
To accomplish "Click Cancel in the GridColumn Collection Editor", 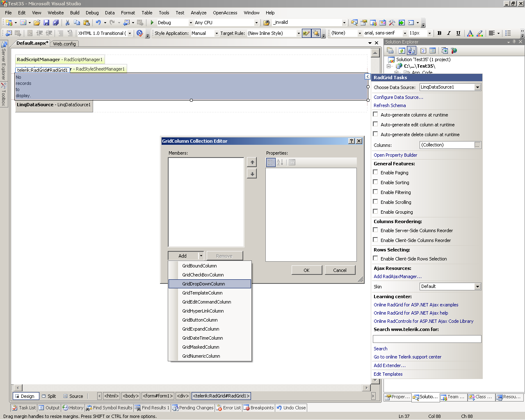I will click(340, 270).
